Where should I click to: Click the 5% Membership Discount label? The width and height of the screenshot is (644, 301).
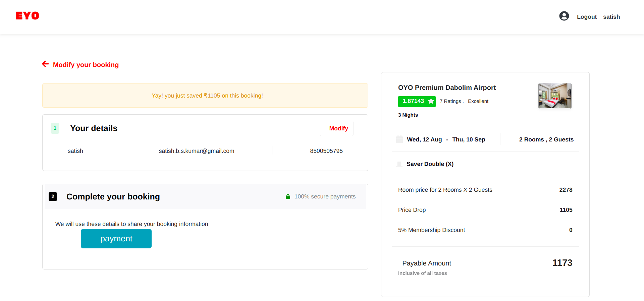point(431,230)
